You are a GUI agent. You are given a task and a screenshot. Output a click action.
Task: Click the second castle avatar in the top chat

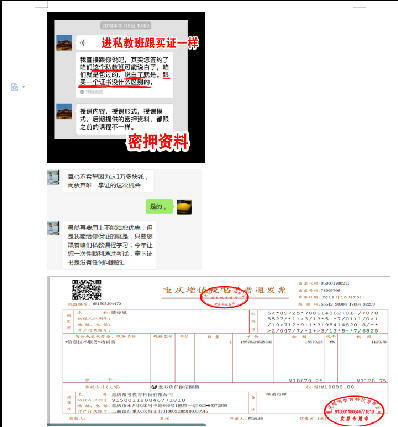64,112
